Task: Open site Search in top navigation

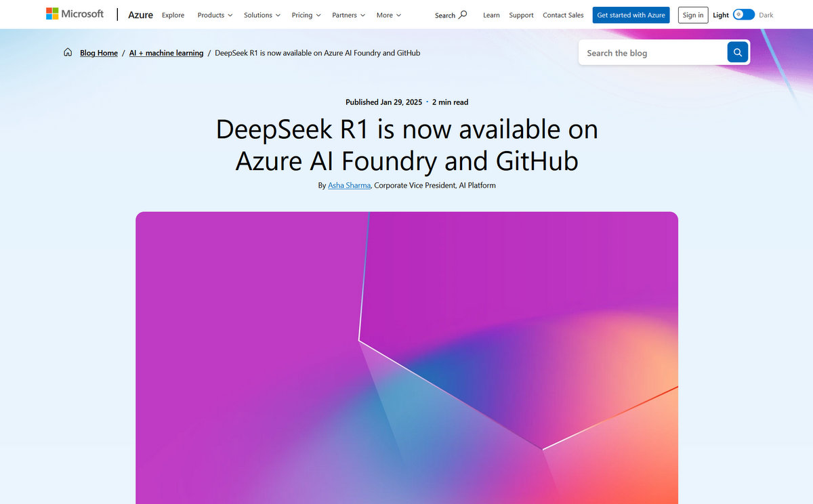Action: [451, 15]
